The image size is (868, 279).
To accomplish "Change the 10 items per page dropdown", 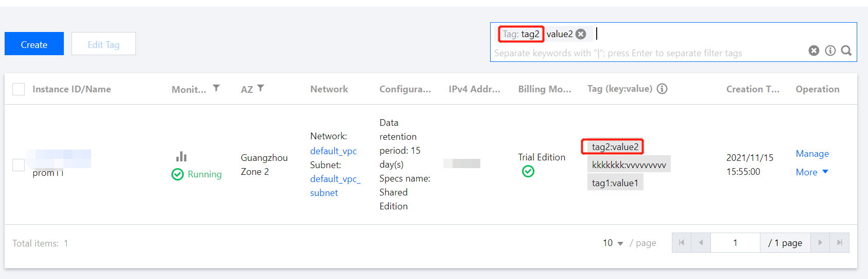I will [613, 243].
